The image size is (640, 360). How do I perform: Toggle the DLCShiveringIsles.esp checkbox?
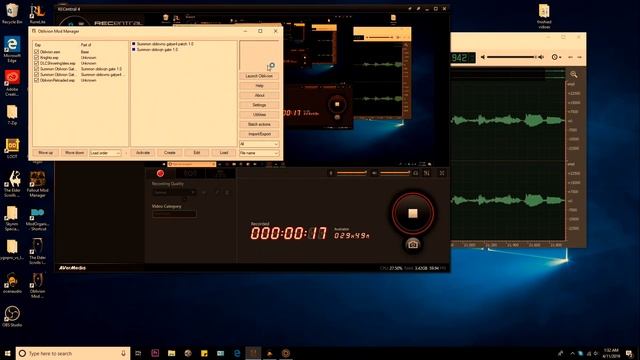pyautogui.click(x=36, y=63)
